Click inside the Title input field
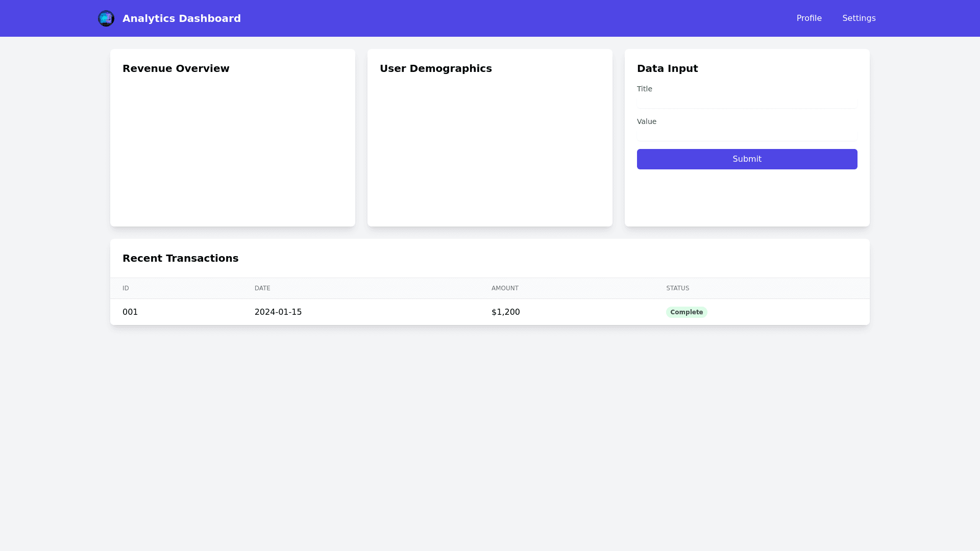 (x=746, y=102)
